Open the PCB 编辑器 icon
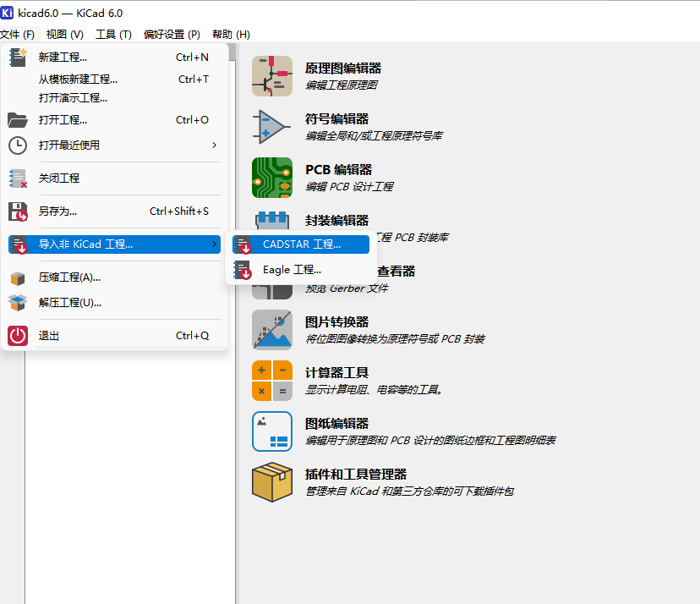This screenshot has height=604, width=700. tap(272, 178)
